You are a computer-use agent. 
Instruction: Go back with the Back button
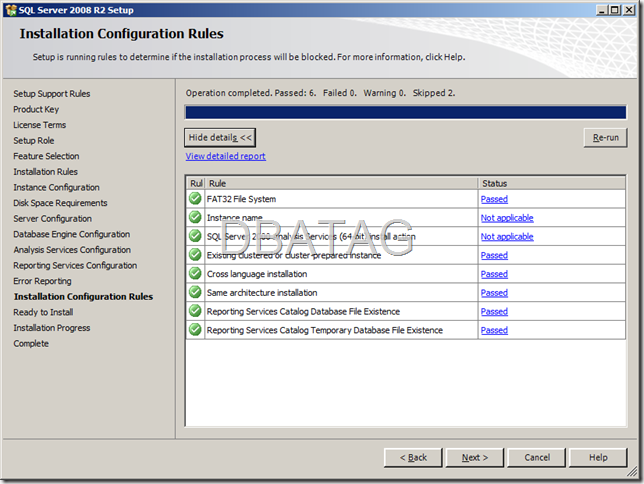tap(412, 457)
